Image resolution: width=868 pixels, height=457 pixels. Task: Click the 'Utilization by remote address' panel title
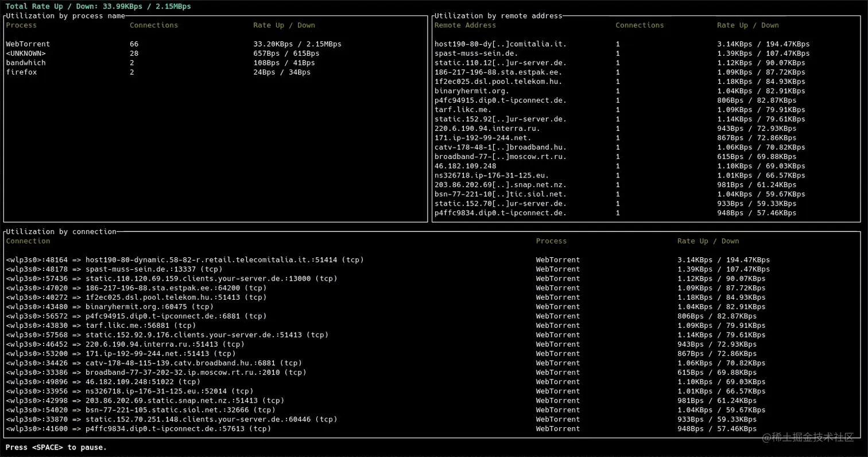[x=498, y=16]
